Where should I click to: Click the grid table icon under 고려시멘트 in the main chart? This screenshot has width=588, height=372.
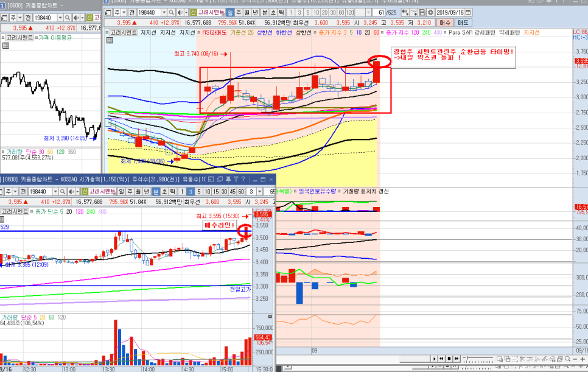tap(110, 40)
